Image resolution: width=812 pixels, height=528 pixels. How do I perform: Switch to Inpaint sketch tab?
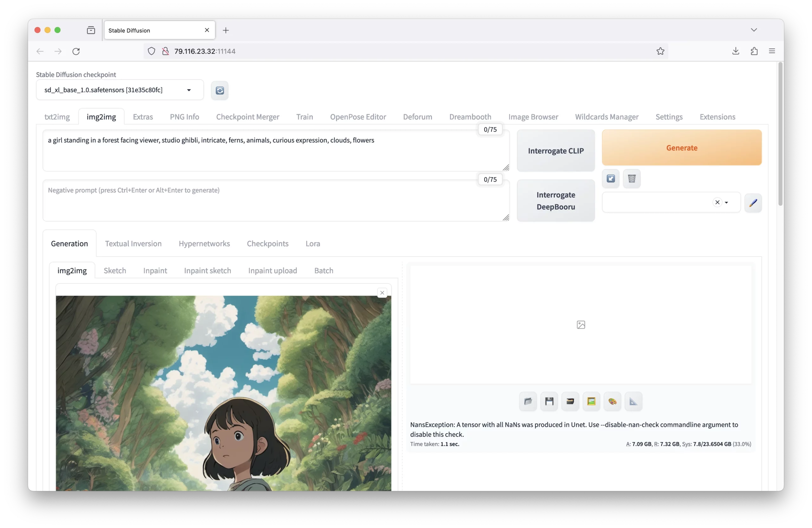click(207, 271)
